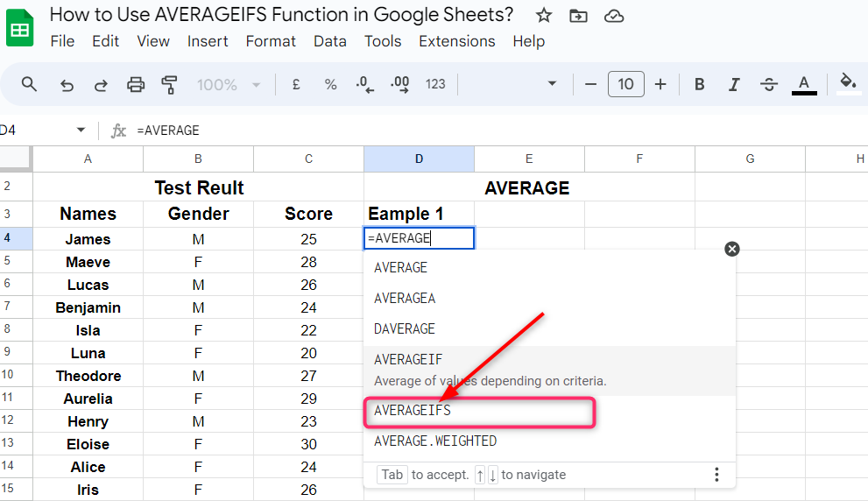Click the cell containing Aurelia
This screenshot has height=501, width=868.
tap(88, 399)
